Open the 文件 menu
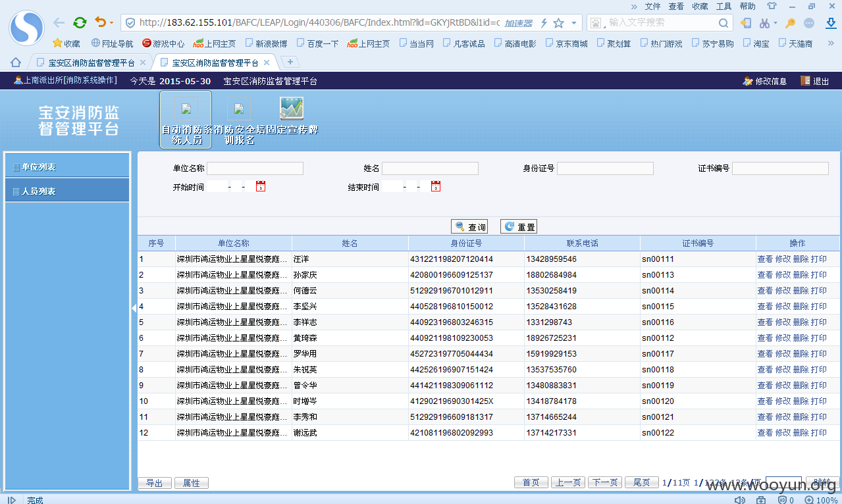This screenshot has height=504, width=842. click(652, 7)
